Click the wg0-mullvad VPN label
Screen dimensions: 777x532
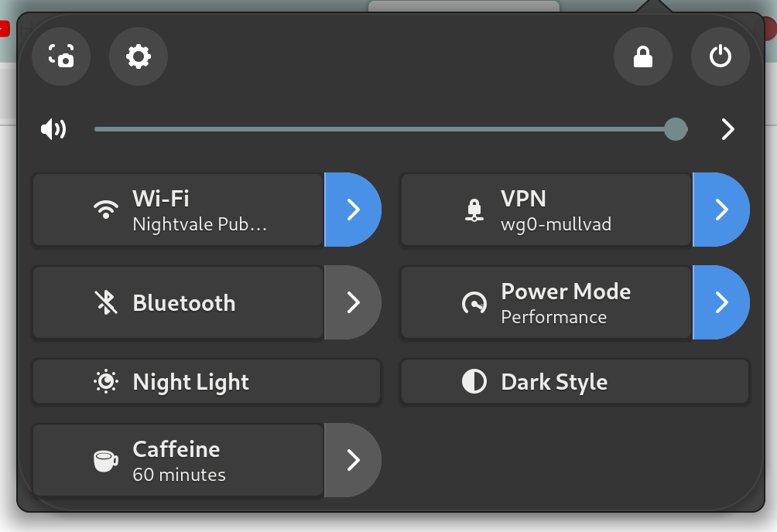point(556,225)
